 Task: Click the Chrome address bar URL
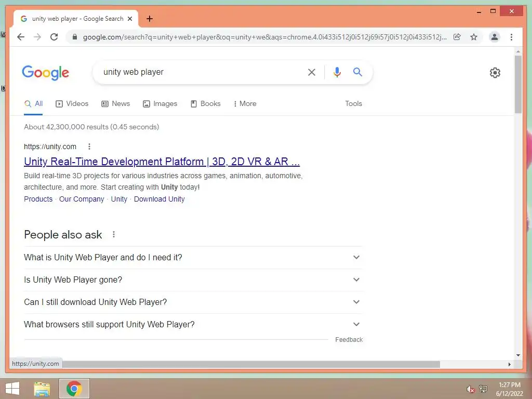click(264, 37)
